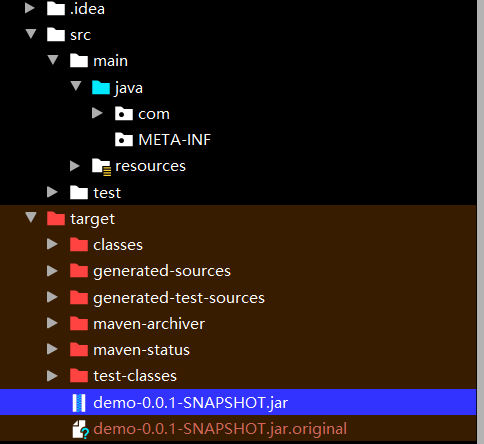Click the META-INF package folder icon
Screen dimensions: 484x444
click(x=124, y=140)
